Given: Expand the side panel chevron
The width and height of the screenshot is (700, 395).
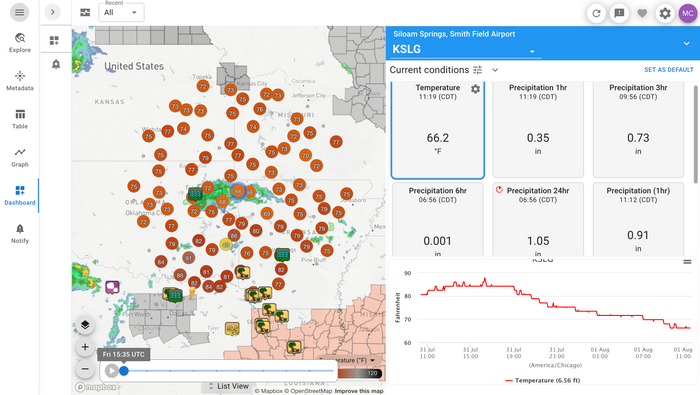Looking at the screenshot, I should point(53,12).
